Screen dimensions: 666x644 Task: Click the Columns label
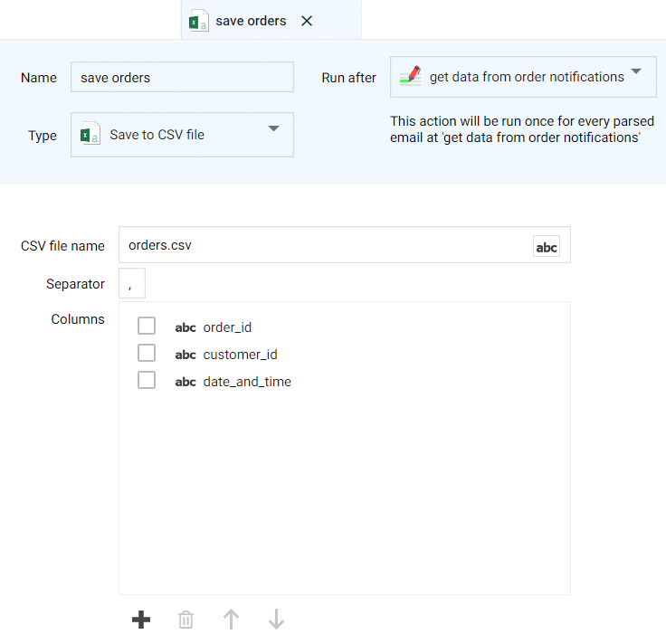pos(78,319)
